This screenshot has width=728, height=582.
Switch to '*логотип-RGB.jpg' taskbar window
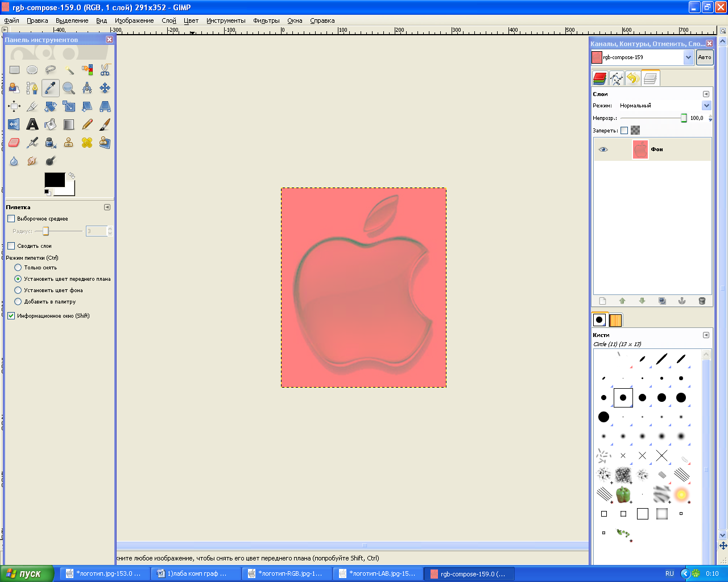pyautogui.click(x=287, y=573)
